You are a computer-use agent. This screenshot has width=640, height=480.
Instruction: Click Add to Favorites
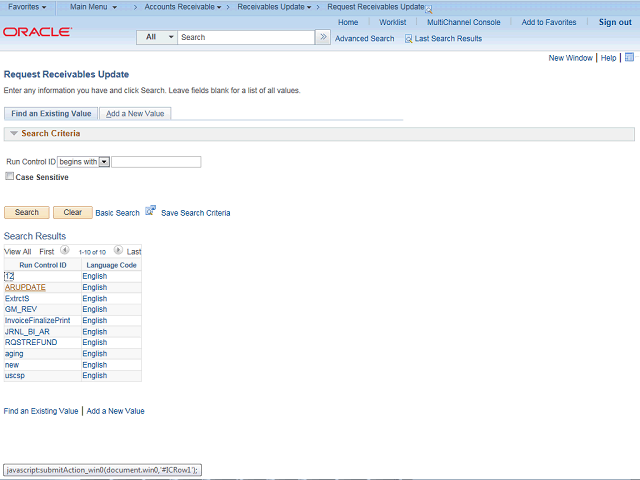(x=549, y=22)
